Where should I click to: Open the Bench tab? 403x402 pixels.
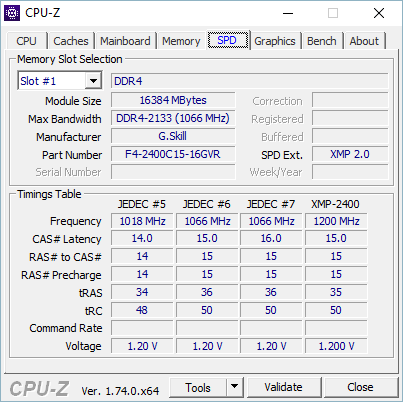pos(322,41)
